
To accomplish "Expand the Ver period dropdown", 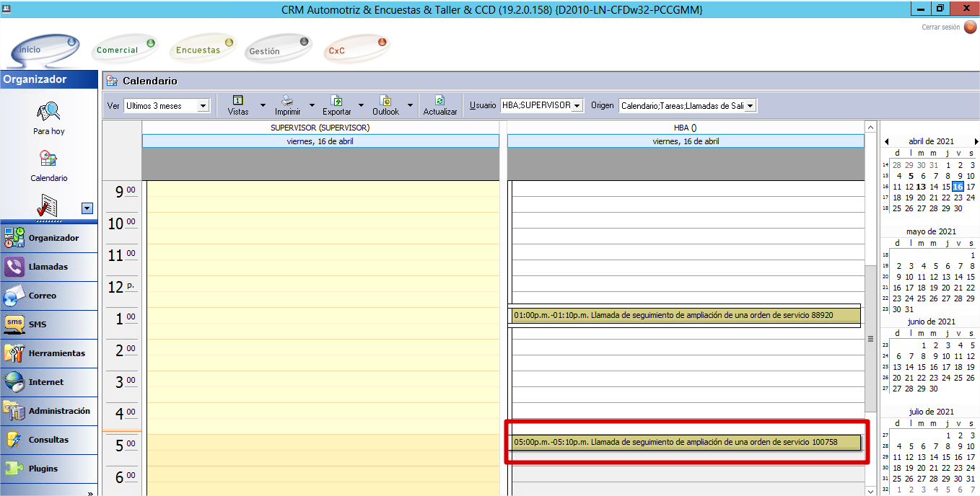I will pos(203,106).
